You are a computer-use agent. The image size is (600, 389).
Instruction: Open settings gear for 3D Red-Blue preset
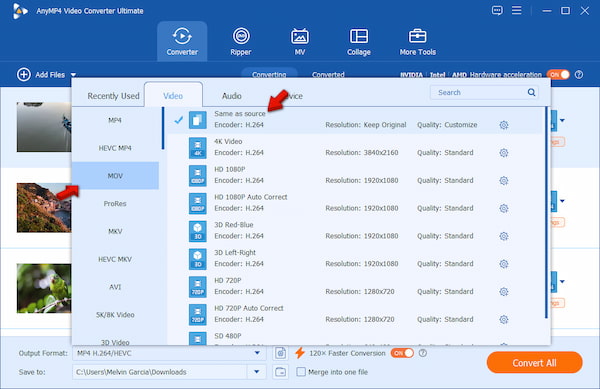(x=504, y=236)
